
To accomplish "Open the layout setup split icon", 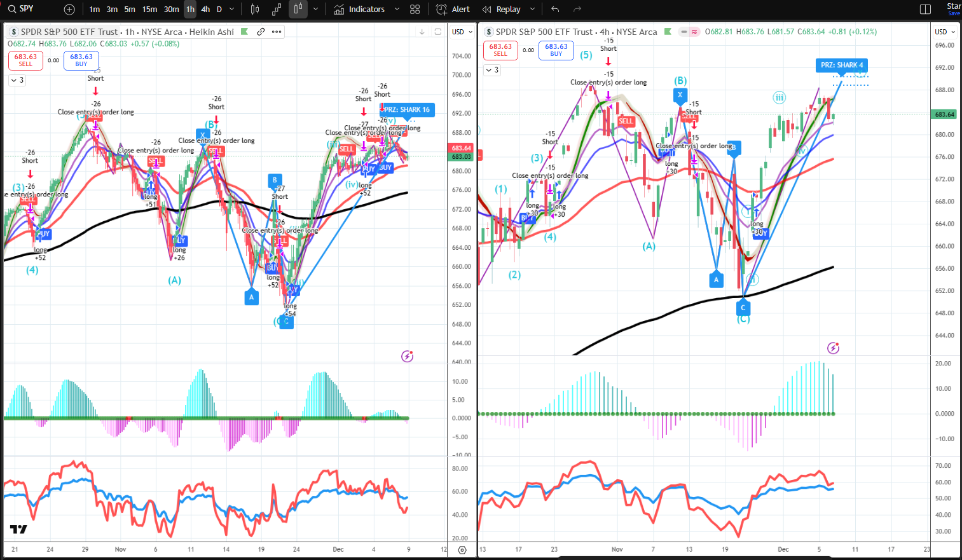I will (926, 10).
